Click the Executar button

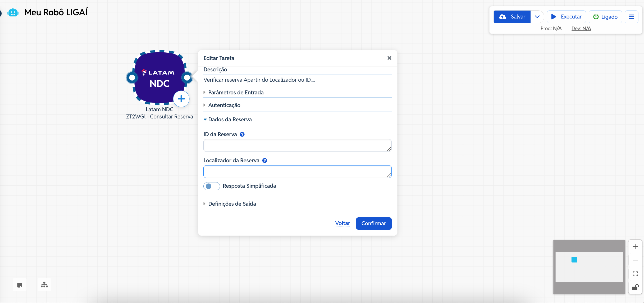point(566,17)
